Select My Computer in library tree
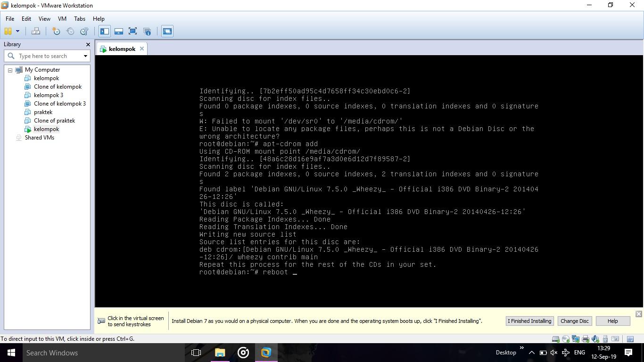Screen dimensions: 644x362 click(x=42, y=70)
